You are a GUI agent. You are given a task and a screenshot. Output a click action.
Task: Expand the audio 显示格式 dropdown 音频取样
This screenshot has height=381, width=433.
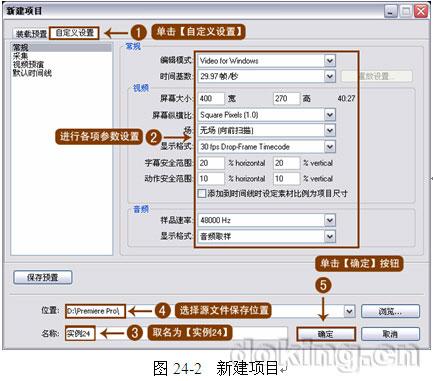(266, 236)
